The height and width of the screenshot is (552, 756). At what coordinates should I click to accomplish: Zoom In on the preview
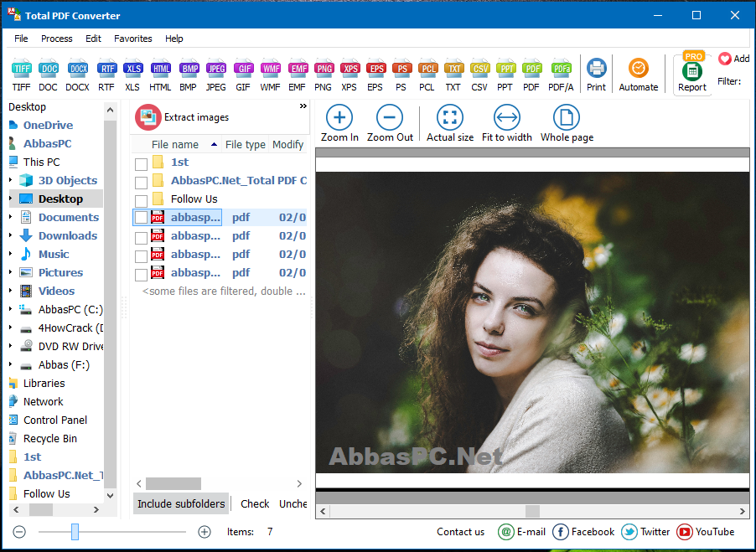339,123
